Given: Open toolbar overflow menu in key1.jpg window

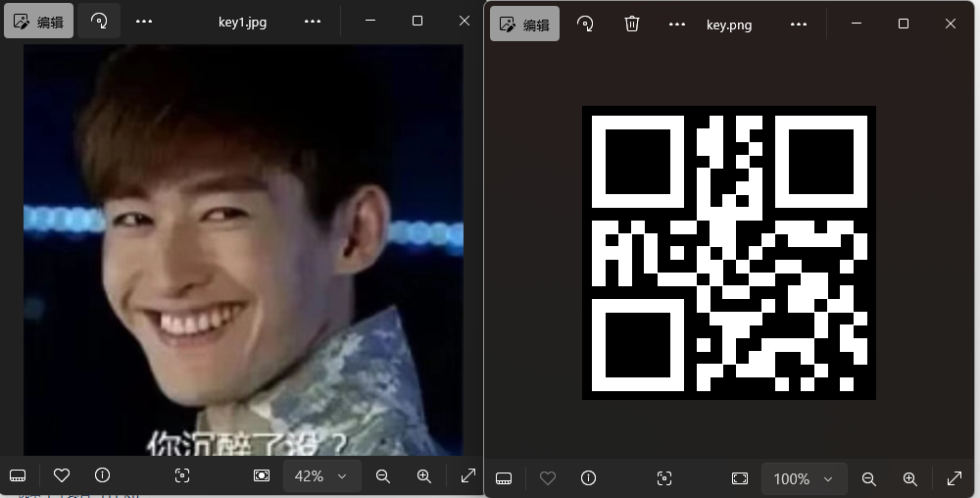Looking at the screenshot, I should pyautogui.click(x=144, y=22).
